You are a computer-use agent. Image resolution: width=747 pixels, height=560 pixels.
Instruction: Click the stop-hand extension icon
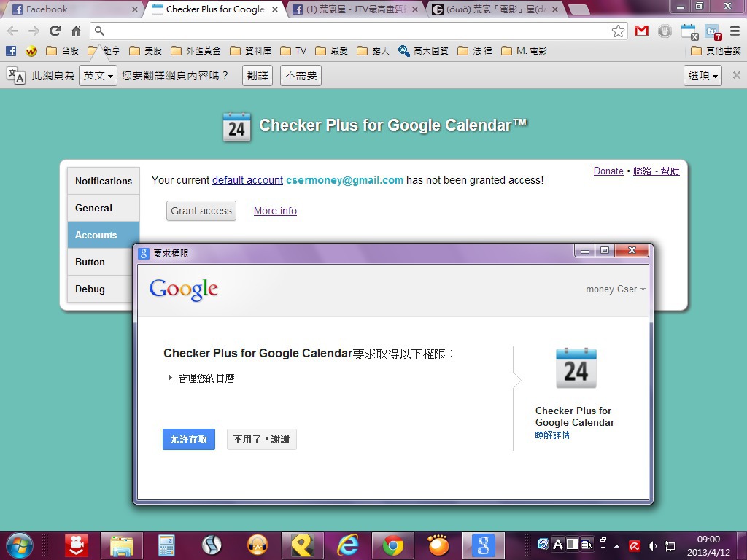click(665, 31)
